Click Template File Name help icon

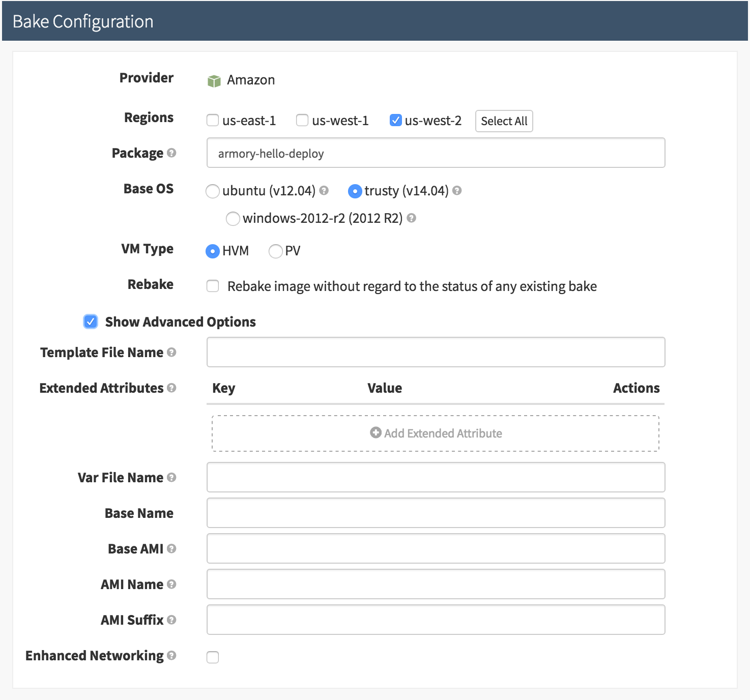(171, 352)
